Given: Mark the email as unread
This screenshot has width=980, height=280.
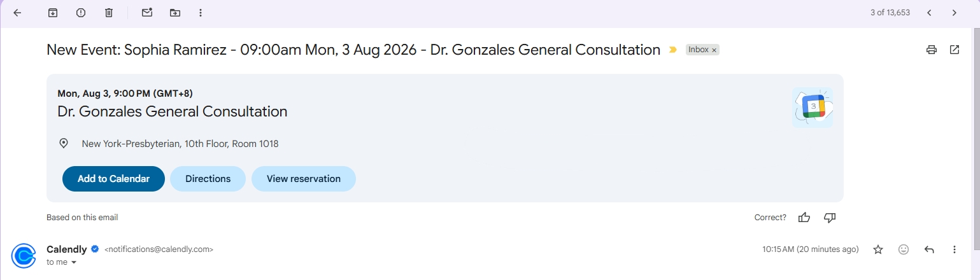Looking at the screenshot, I should [x=147, y=13].
